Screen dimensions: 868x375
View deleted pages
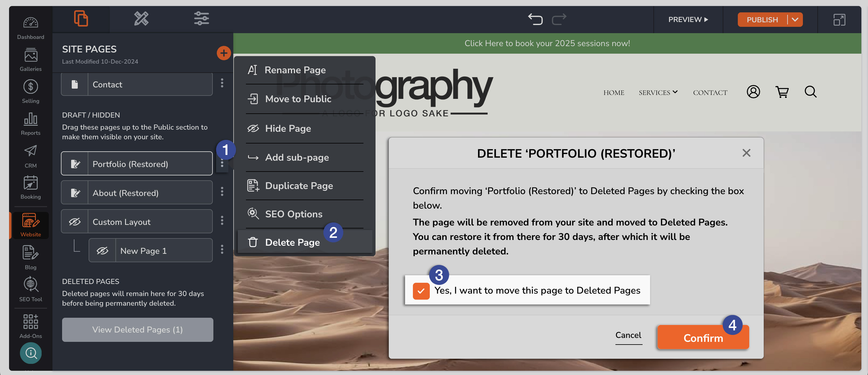click(137, 329)
